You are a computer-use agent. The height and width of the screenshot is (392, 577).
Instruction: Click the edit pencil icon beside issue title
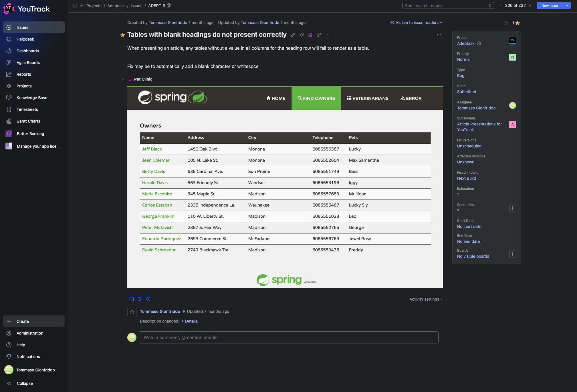pos(293,35)
